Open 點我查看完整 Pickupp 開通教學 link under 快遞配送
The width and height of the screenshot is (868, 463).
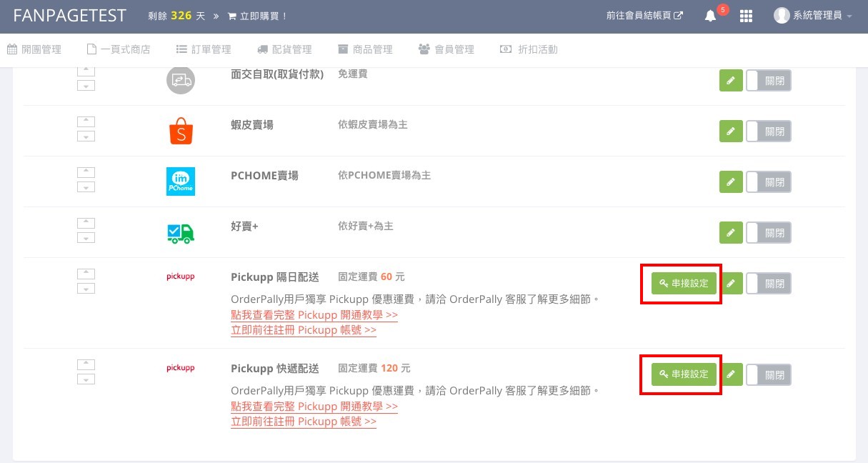coord(314,406)
